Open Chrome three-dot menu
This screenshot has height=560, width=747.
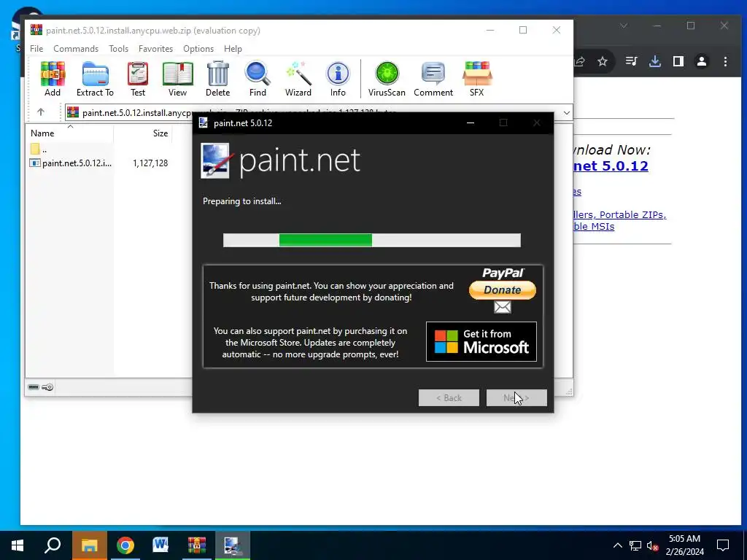point(725,61)
